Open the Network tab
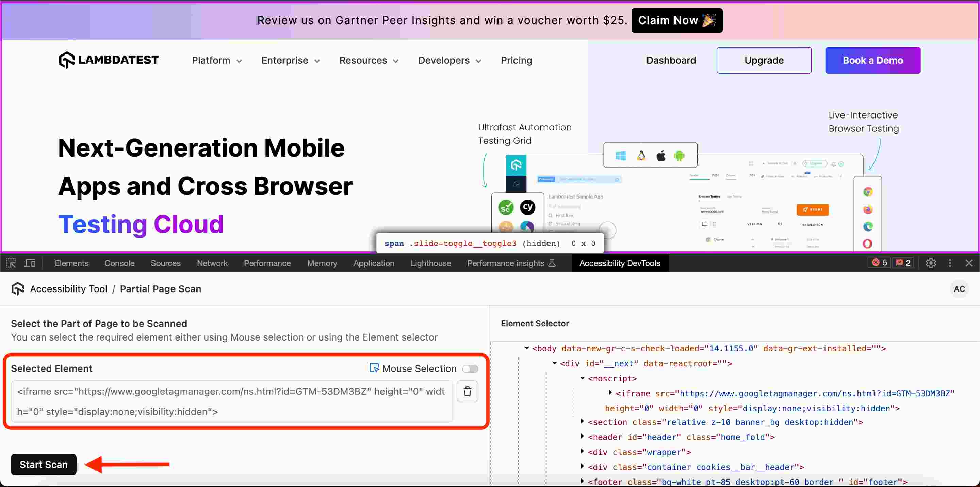The width and height of the screenshot is (980, 487). [x=212, y=263]
